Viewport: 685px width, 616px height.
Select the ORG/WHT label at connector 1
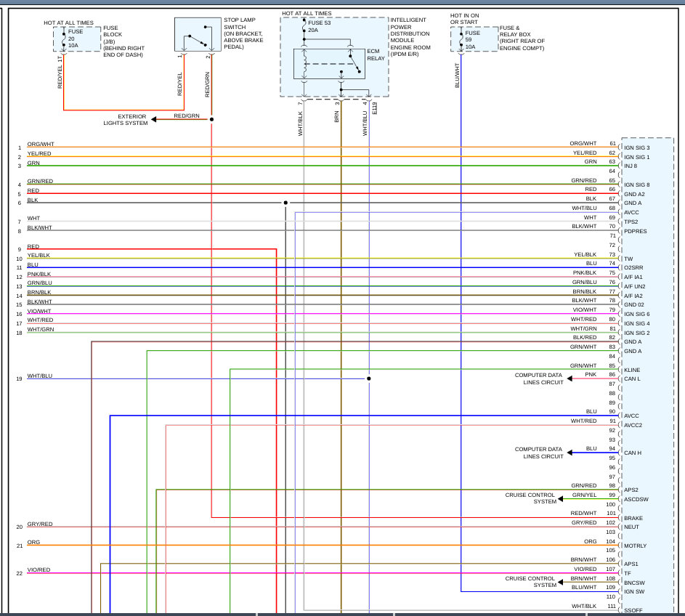41,144
